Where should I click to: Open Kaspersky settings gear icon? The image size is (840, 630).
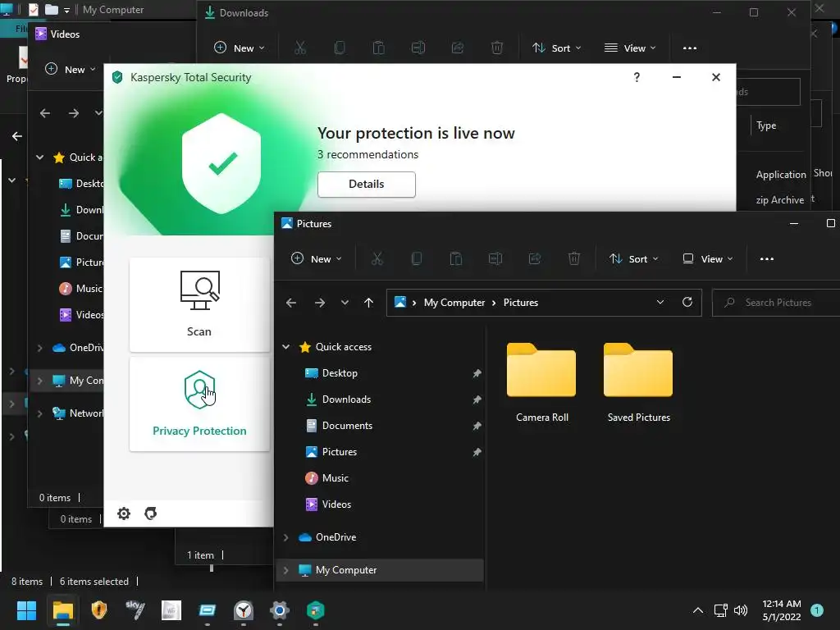click(x=124, y=514)
